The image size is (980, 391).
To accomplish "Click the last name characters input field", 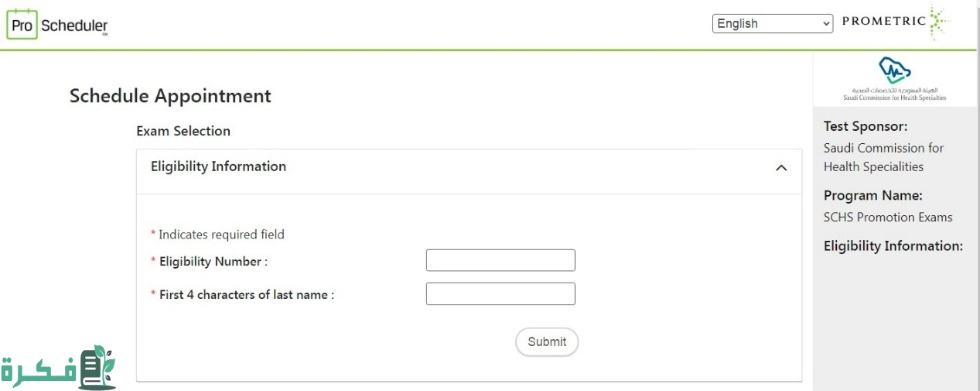I will click(500, 294).
